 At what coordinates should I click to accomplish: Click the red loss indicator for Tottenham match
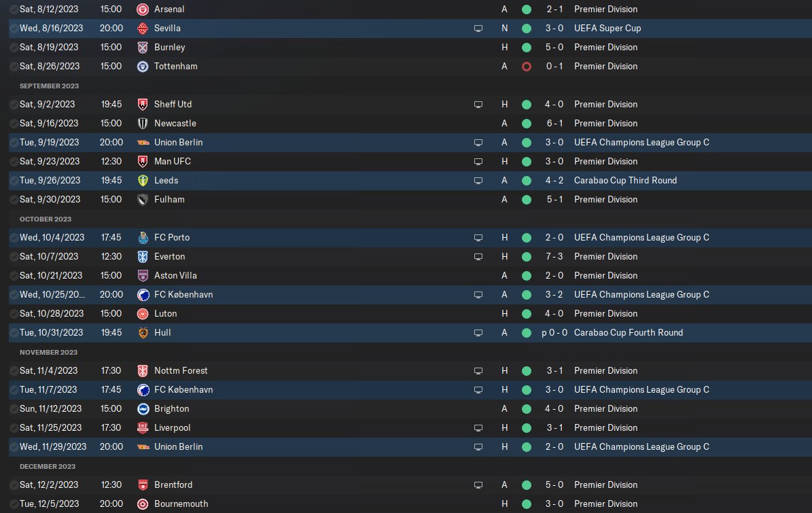[526, 67]
